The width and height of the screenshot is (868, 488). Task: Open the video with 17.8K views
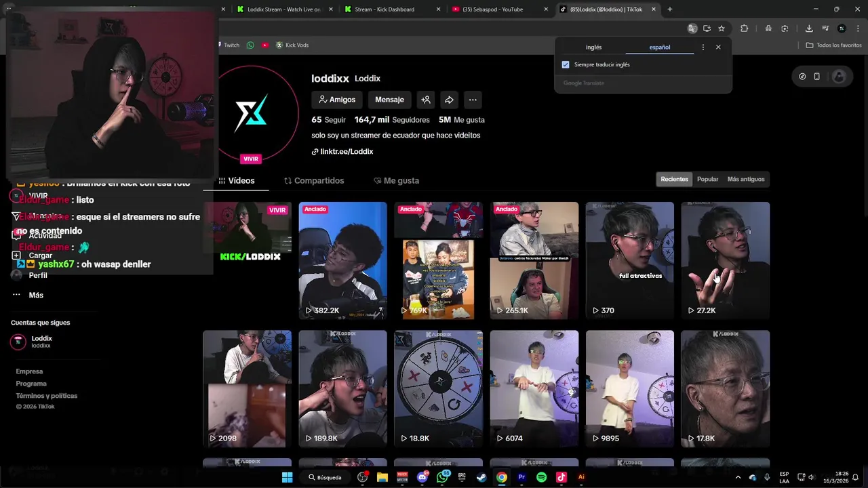pos(726,388)
